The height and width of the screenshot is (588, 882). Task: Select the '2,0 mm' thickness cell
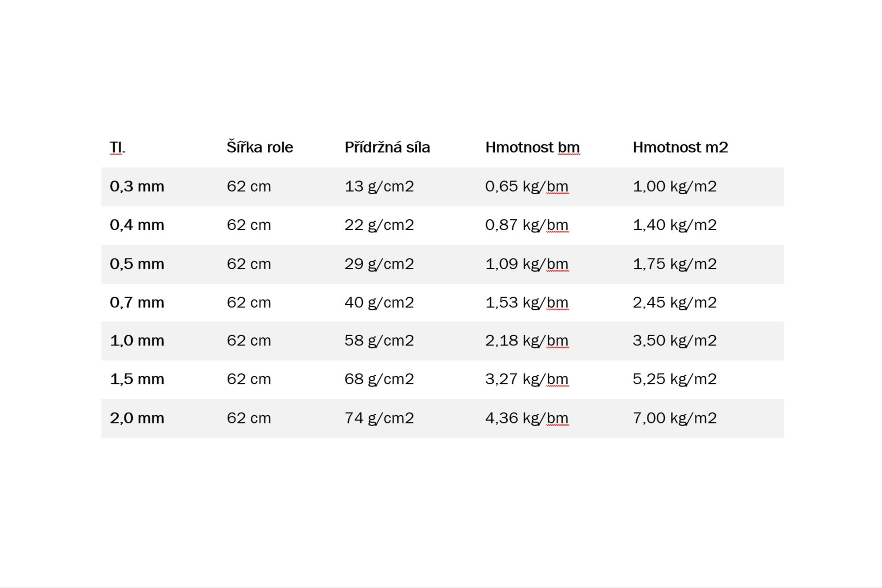[137, 418]
